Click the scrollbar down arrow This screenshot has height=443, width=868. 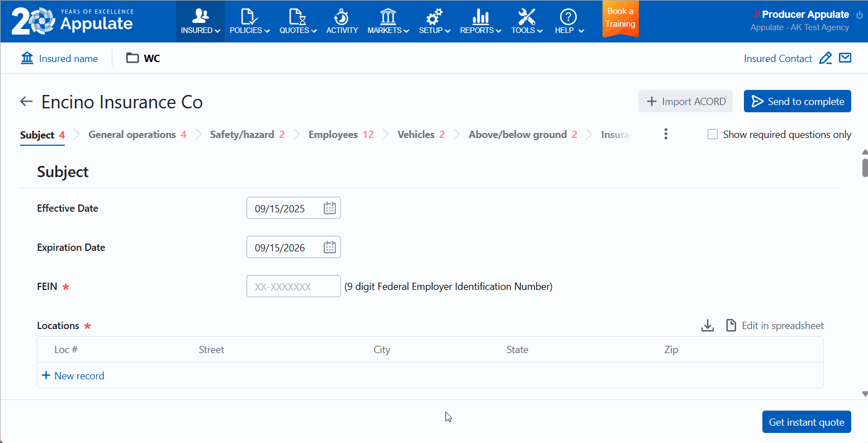(865, 394)
